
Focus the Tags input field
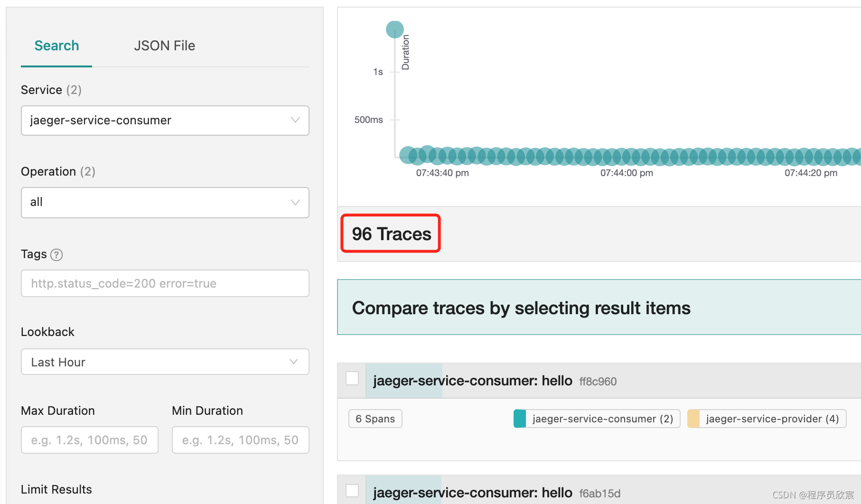165,283
